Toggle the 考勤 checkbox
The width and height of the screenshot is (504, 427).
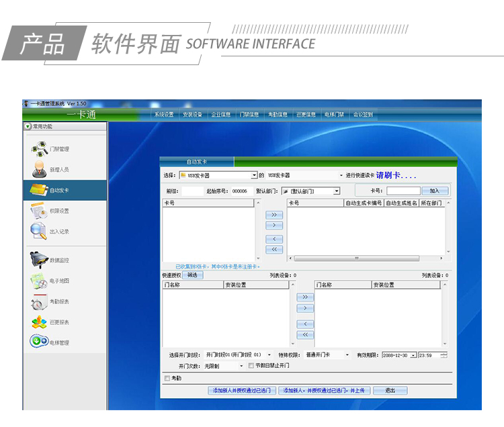(167, 378)
